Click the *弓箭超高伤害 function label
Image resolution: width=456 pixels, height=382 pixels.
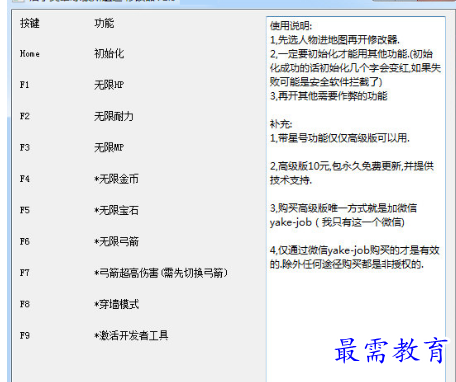pyautogui.click(x=161, y=273)
